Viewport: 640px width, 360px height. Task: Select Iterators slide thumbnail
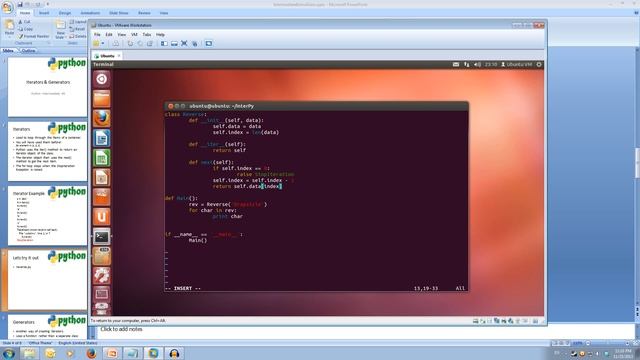pyautogui.click(x=47, y=151)
